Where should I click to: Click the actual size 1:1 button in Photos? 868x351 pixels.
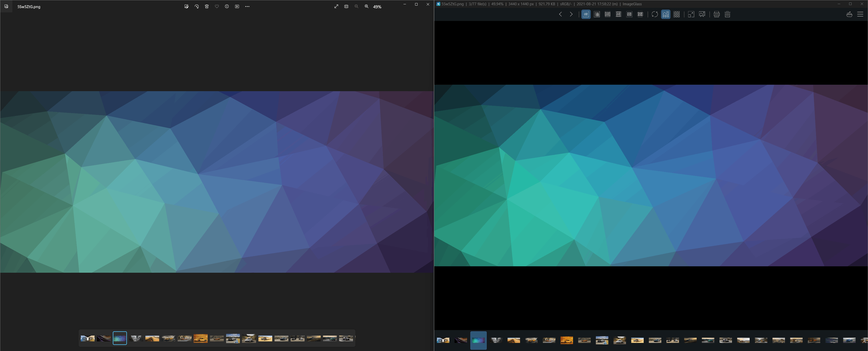(346, 6)
